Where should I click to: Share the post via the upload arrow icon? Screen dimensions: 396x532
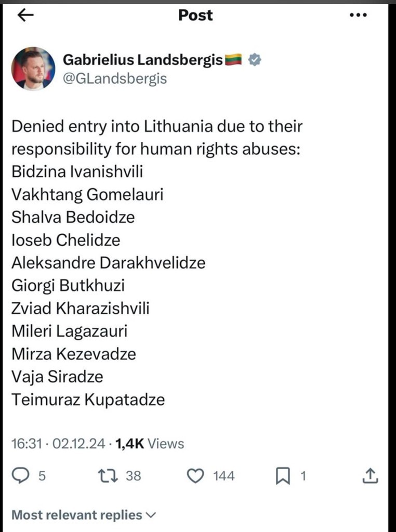click(370, 475)
